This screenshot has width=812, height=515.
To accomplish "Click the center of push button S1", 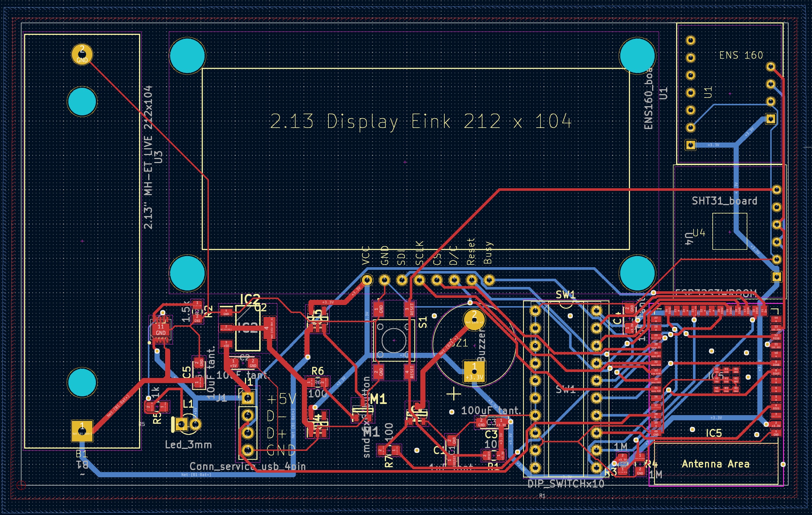I will (394, 340).
